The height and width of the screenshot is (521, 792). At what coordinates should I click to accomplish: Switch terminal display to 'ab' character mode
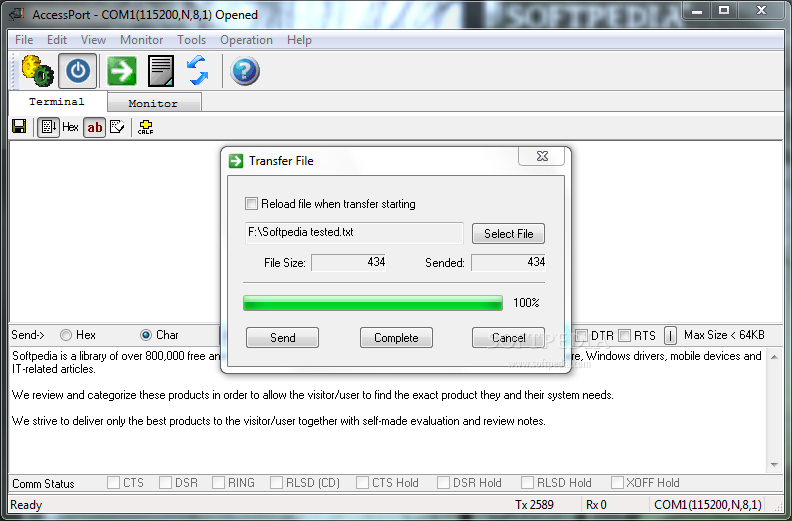click(x=94, y=127)
